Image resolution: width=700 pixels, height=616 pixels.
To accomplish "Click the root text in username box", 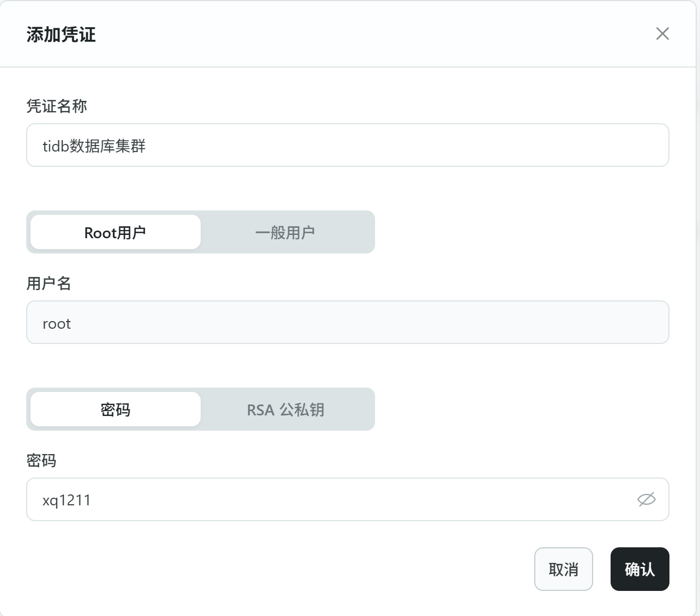I will pos(57,324).
